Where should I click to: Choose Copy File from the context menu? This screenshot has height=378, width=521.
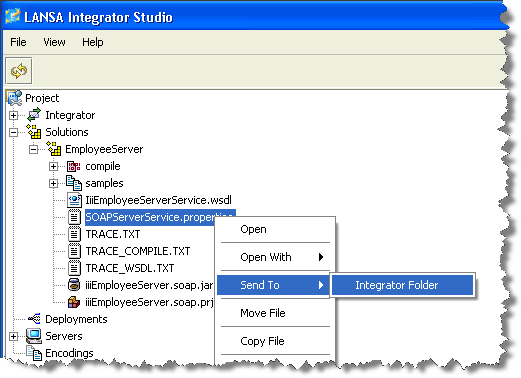pyautogui.click(x=275, y=341)
